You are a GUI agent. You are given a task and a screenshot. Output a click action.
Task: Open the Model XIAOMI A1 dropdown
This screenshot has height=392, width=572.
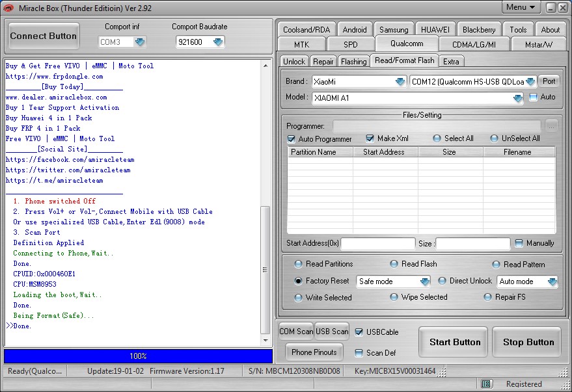(x=517, y=98)
